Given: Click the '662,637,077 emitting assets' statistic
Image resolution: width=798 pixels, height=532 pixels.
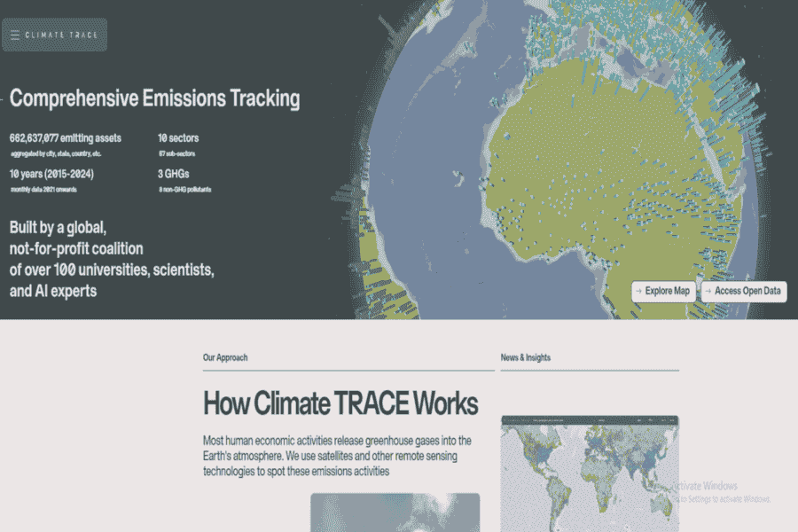Looking at the screenshot, I should pyautogui.click(x=65, y=138).
